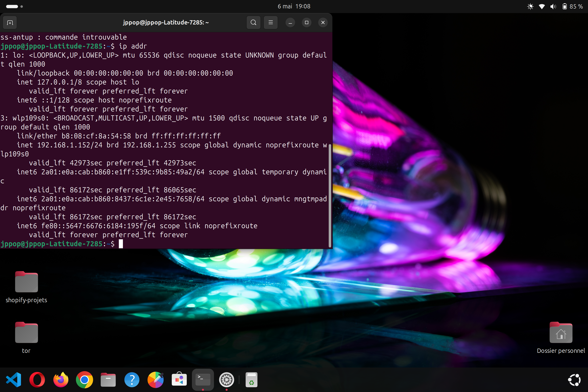Close the terminal window
588x392 pixels.
(x=323, y=22)
